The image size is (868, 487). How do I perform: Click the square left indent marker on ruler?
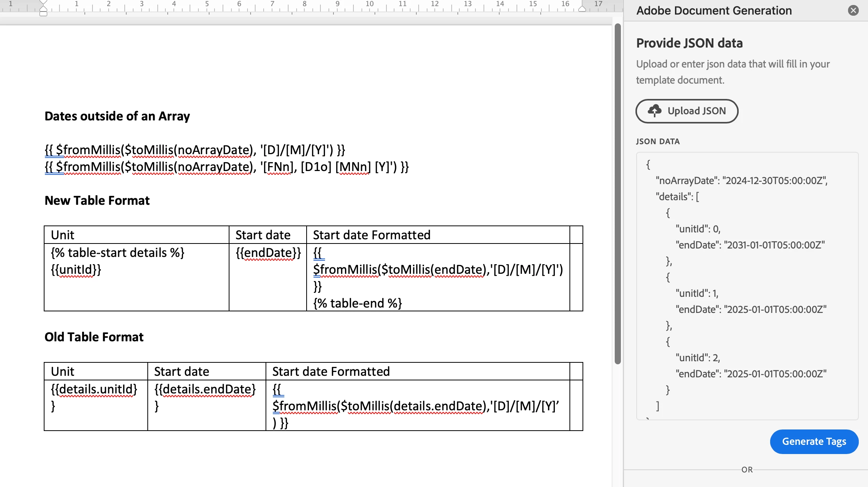point(43,14)
